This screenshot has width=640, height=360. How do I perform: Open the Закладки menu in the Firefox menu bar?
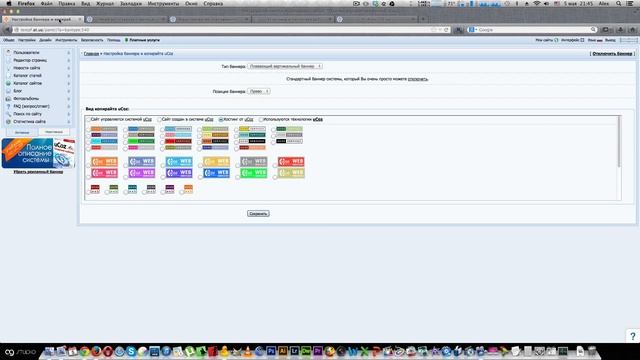[131, 3]
